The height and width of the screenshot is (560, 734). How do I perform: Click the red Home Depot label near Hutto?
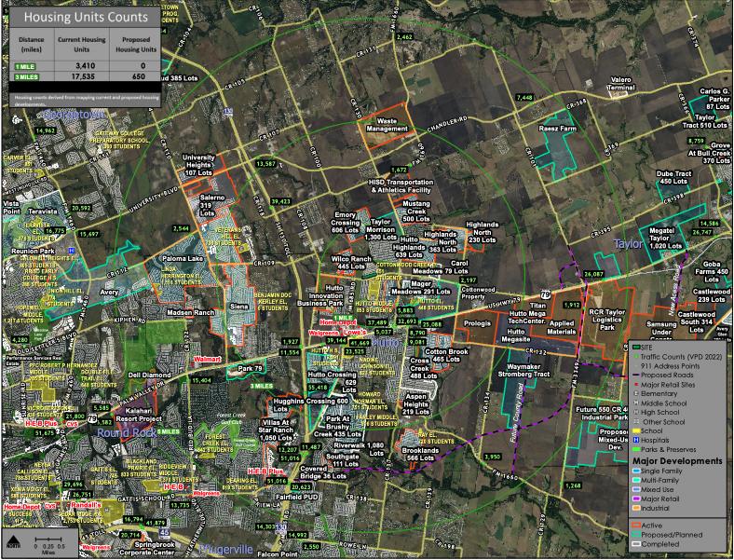tap(338, 322)
